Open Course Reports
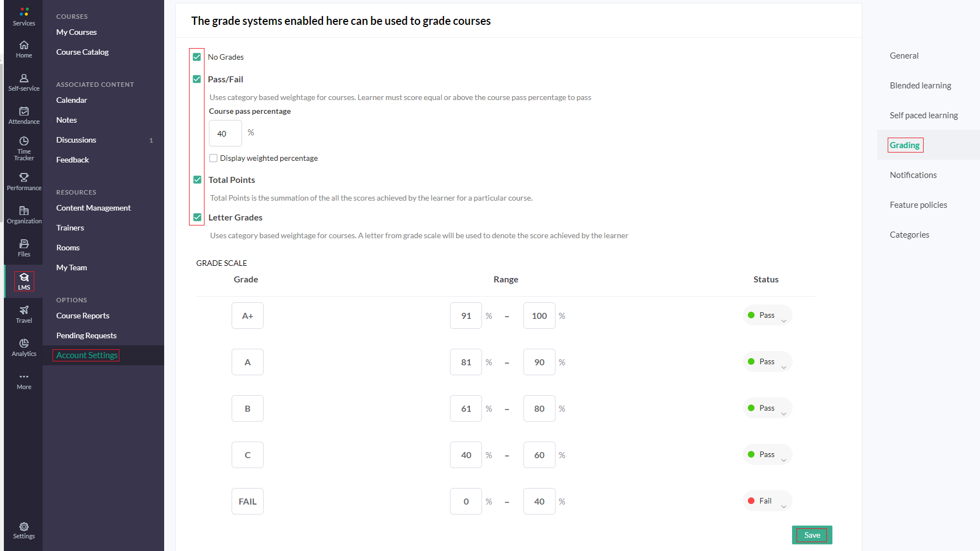This screenshot has width=980, height=551. click(x=82, y=316)
